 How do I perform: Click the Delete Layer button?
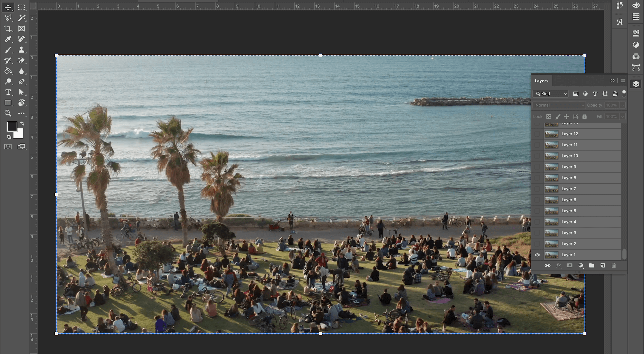613,265
